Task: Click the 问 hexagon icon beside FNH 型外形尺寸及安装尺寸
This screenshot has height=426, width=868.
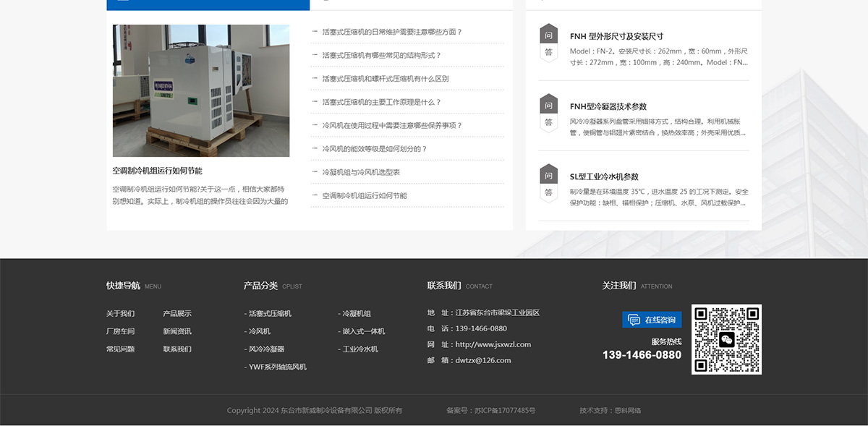Action: [x=548, y=34]
